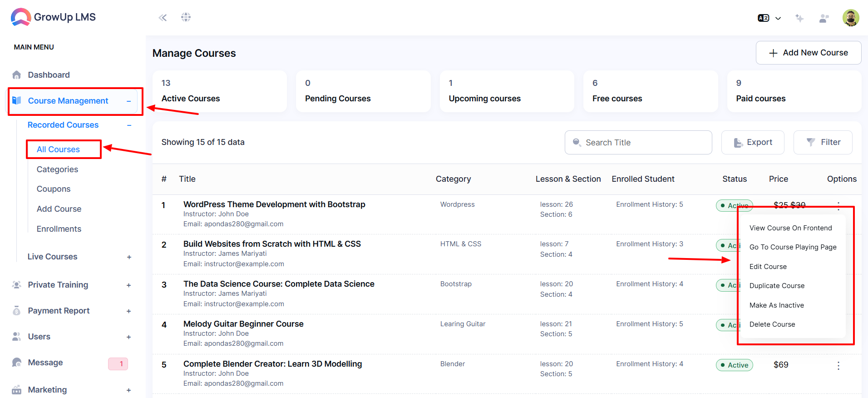This screenshot has width=868, height=398.
Task: Open the contacts icon in the header
Action: click(824, 18)
